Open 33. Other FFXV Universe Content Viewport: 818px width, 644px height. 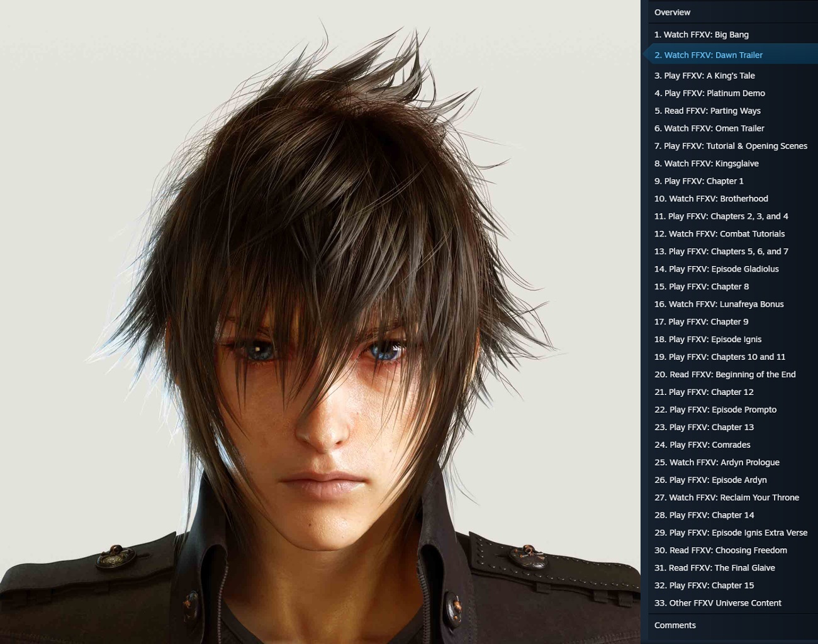point(718,604)
